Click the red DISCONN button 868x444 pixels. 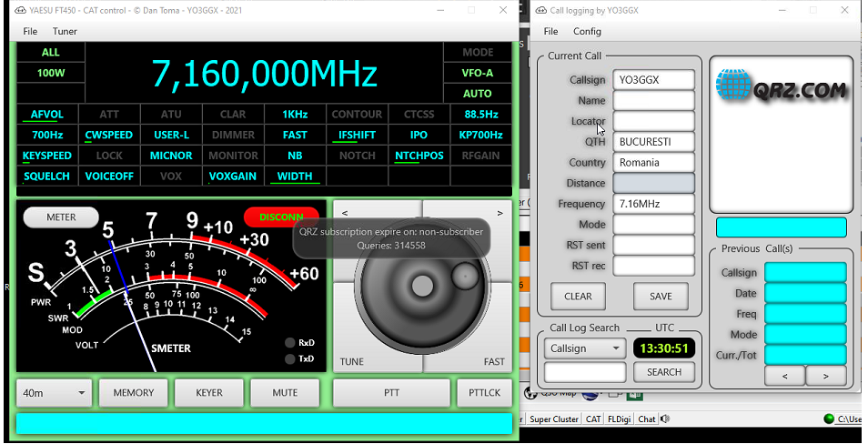point(281,217)
